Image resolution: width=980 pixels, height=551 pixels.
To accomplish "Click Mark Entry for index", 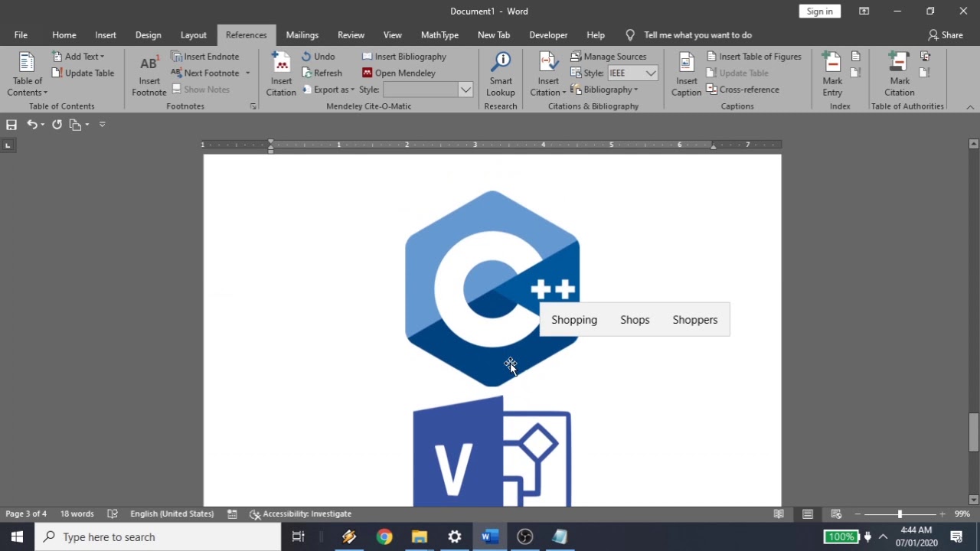I will [x=832, y=74].
